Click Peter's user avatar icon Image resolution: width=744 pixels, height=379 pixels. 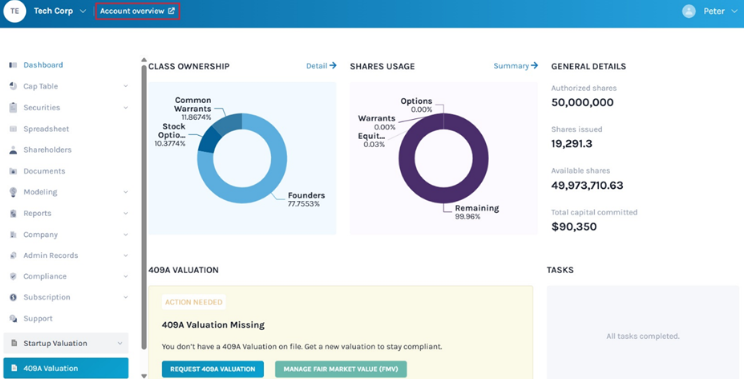(x=688, y=11)
